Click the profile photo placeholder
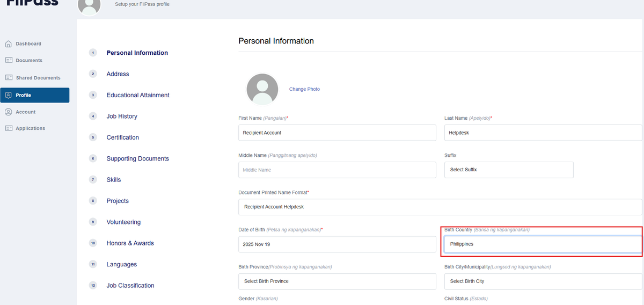 coord(262,89)
